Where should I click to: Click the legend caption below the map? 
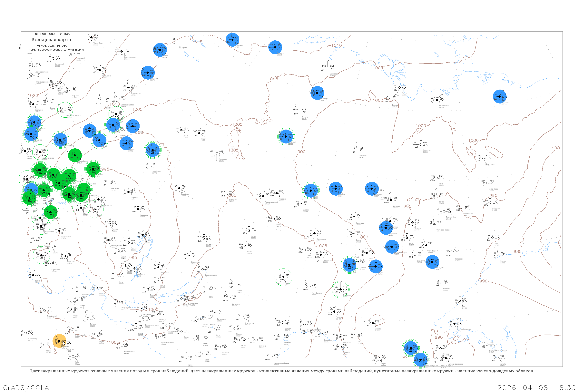[281, 371]
